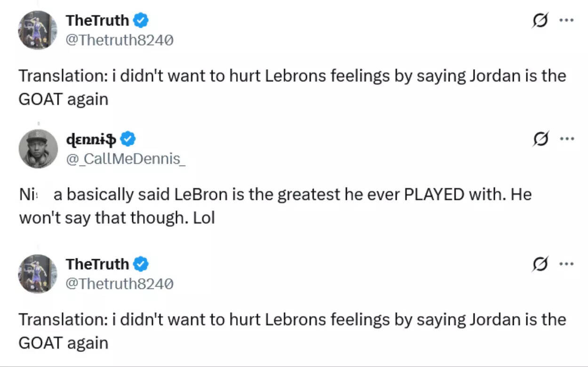588x367 pixels.
Task: Click the verified checkmark beside dennis
Action: [128, 139]
